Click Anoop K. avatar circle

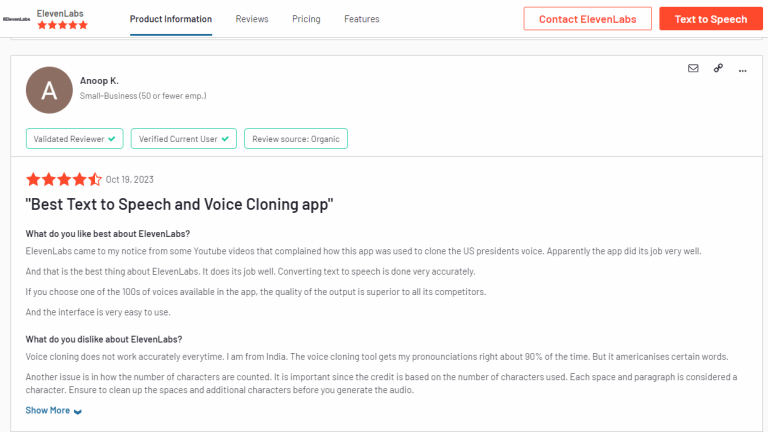point(49,90)
